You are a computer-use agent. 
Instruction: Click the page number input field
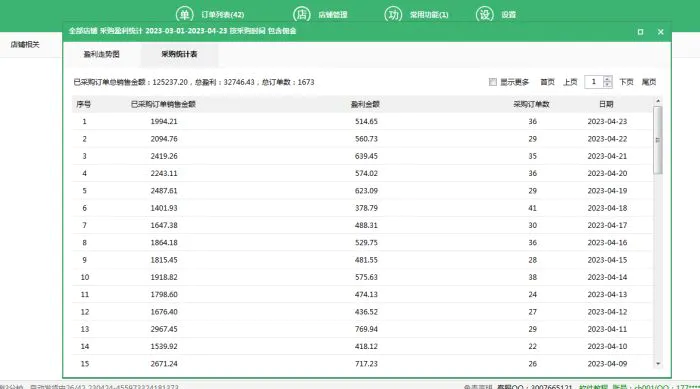click(x=594, y=82)
